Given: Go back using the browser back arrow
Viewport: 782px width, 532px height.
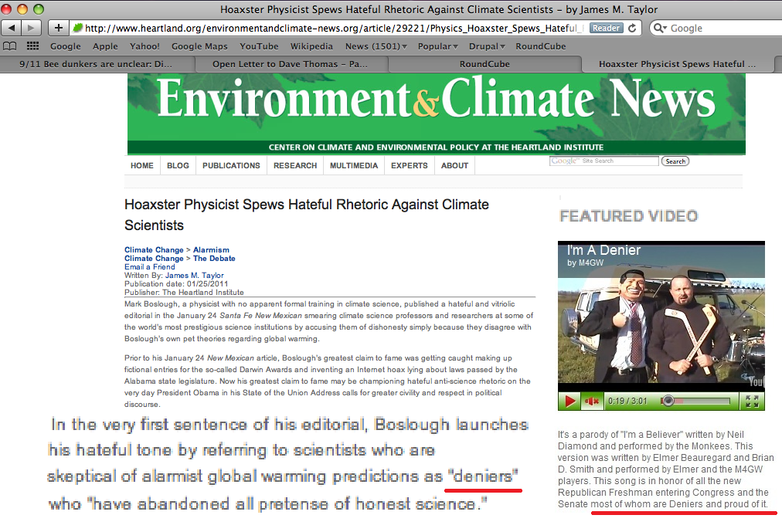Looking at the screenshot, I should (12, 28).
